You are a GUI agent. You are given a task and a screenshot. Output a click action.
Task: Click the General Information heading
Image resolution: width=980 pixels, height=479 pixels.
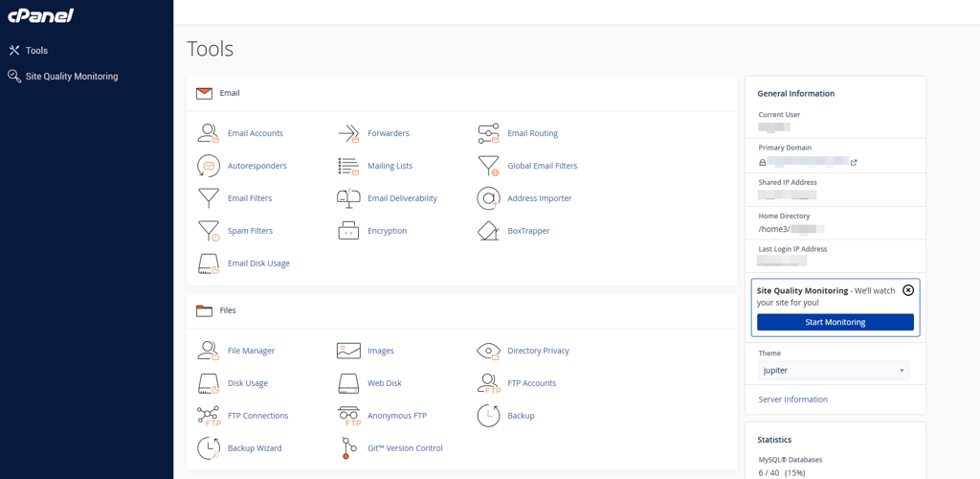[x=795, y=94]
